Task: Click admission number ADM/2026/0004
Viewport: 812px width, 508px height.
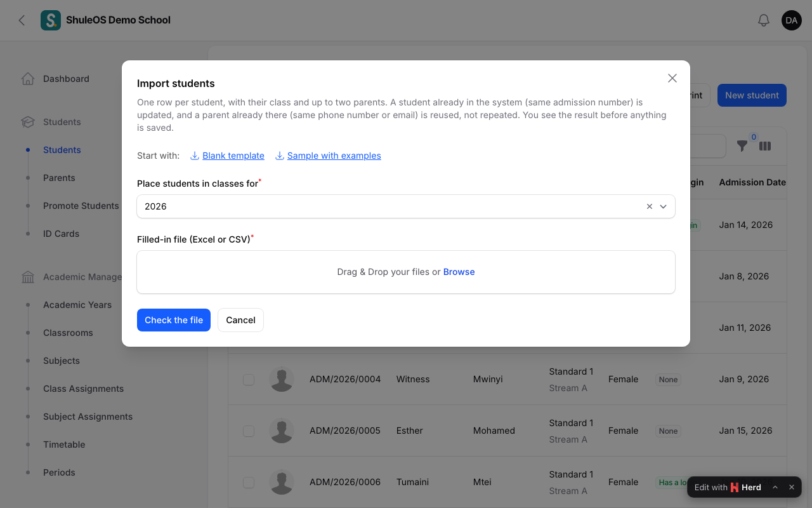Action: pyautogui.click(x=345, y=379)
